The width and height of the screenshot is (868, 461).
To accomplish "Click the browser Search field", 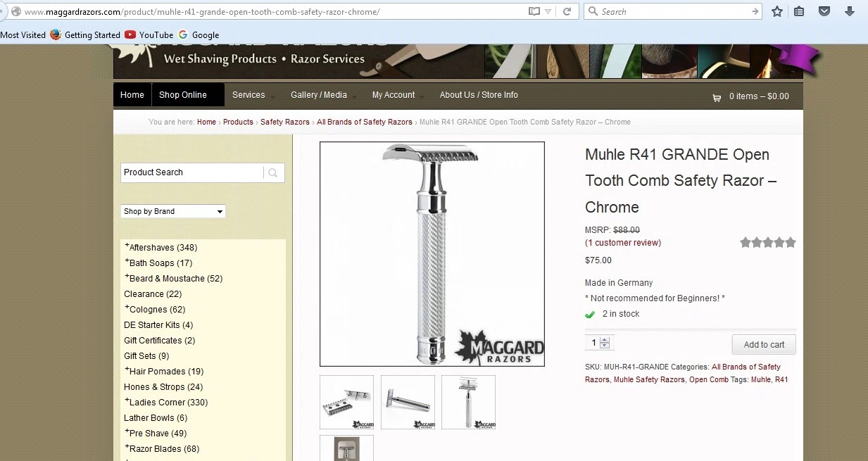I will pos(672,11).
